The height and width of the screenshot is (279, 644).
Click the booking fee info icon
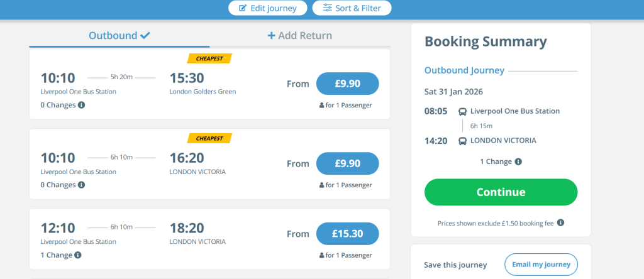click(560, 222)
